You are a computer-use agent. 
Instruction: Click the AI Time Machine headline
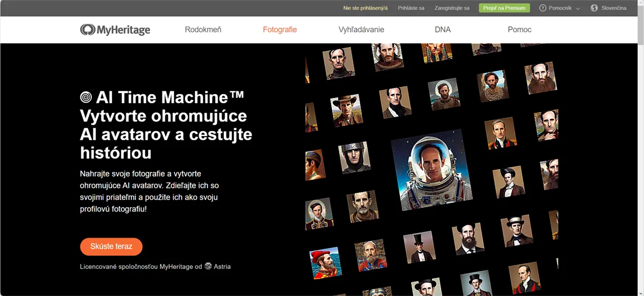coord(166,125)
